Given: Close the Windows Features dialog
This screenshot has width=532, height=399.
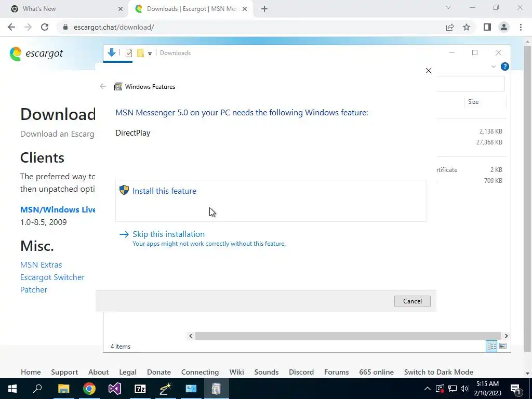Looking at the screenshot, I should [429, 71].
